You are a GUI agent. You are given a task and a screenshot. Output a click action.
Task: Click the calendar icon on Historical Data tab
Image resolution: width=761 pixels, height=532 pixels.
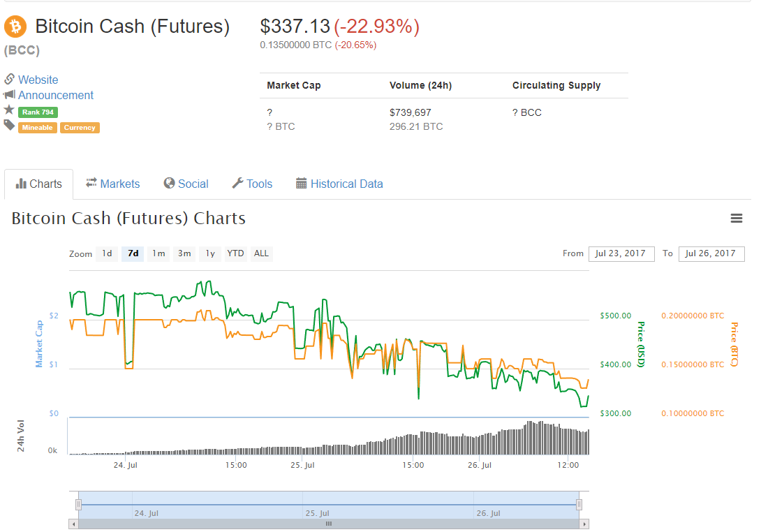coord(302,183)
